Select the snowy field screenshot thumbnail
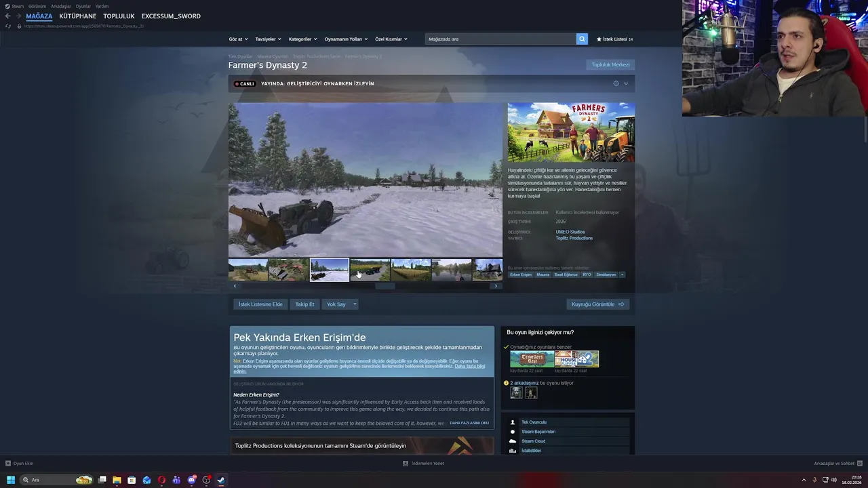This screenshot has height=488, width=868. [329, 270]
